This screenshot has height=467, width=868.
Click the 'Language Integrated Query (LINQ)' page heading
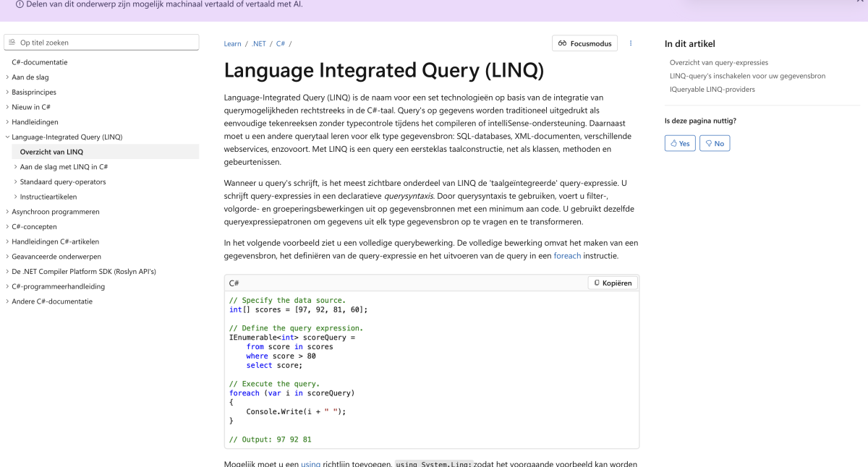383,70
